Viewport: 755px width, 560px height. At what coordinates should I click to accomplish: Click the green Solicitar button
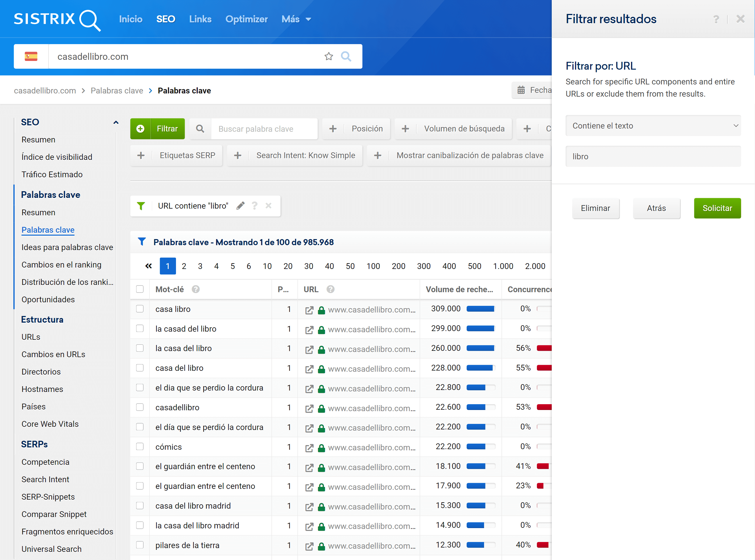point(717,208)
